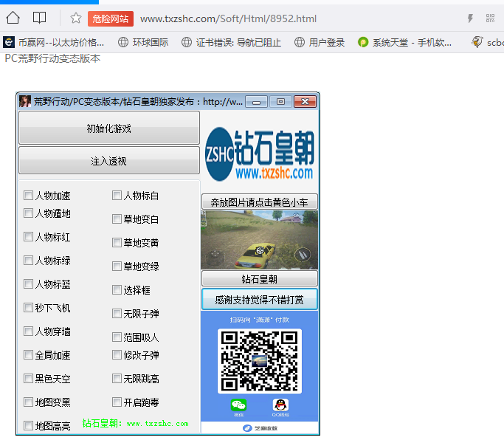
Task: Click the red 危险网站 warning badge
Action: (x=111, y=18)
